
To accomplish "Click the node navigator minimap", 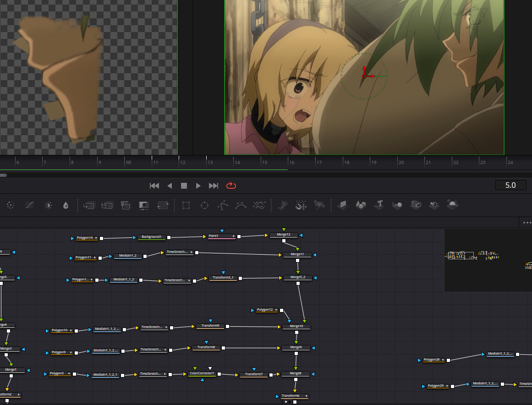I will (488, 260).
